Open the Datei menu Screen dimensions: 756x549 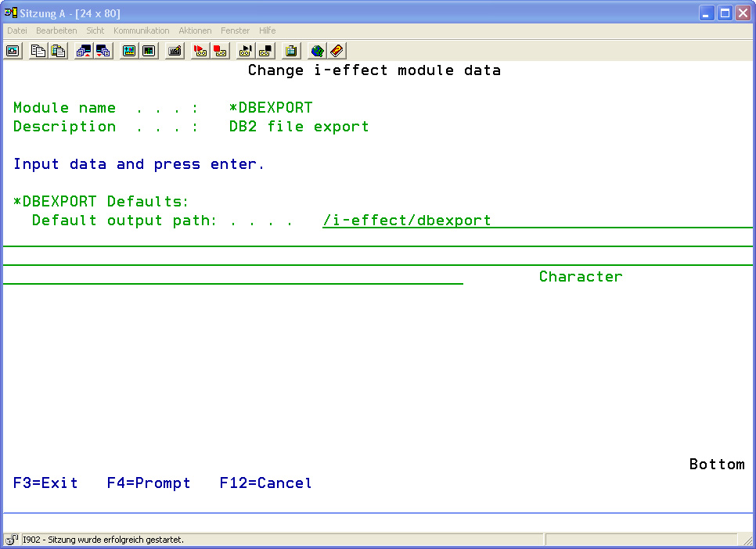(17, 30)
